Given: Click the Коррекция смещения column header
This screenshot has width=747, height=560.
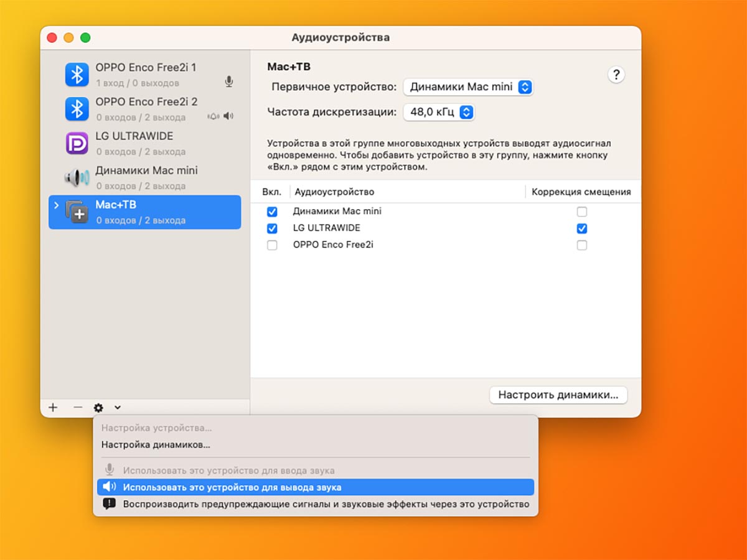Looking at the screenshot, I should coord(581,192).
